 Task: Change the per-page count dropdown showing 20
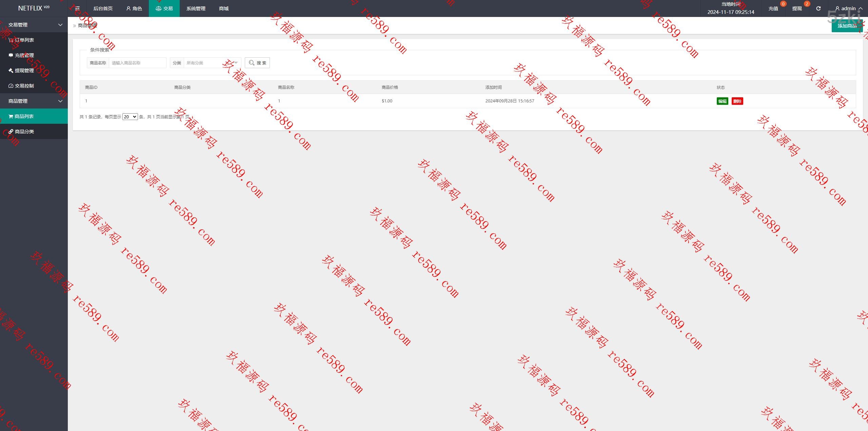click(x=130, y=117)
